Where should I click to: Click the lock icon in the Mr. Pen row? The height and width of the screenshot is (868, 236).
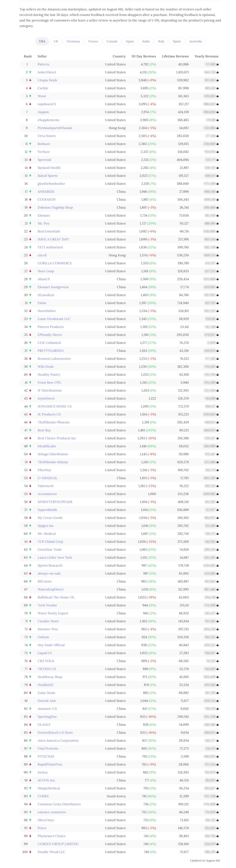(217, 223)
